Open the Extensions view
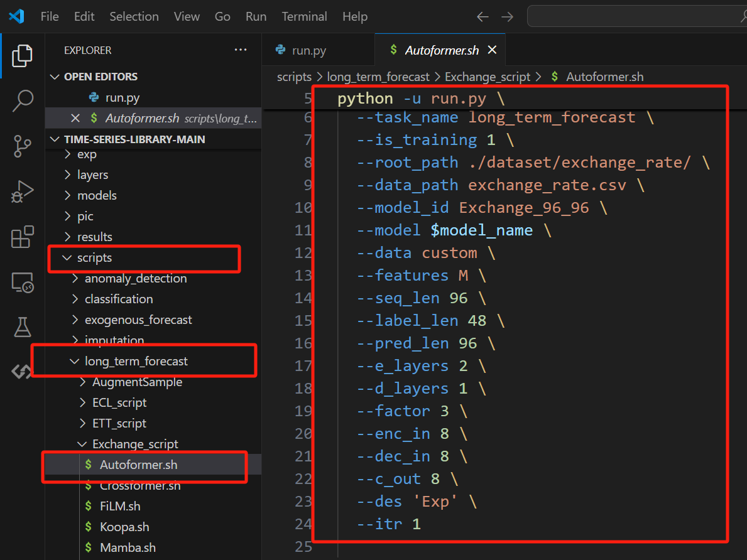Image resolution: width=747 pixels, height=560 pixels. (x=22, y=237)
